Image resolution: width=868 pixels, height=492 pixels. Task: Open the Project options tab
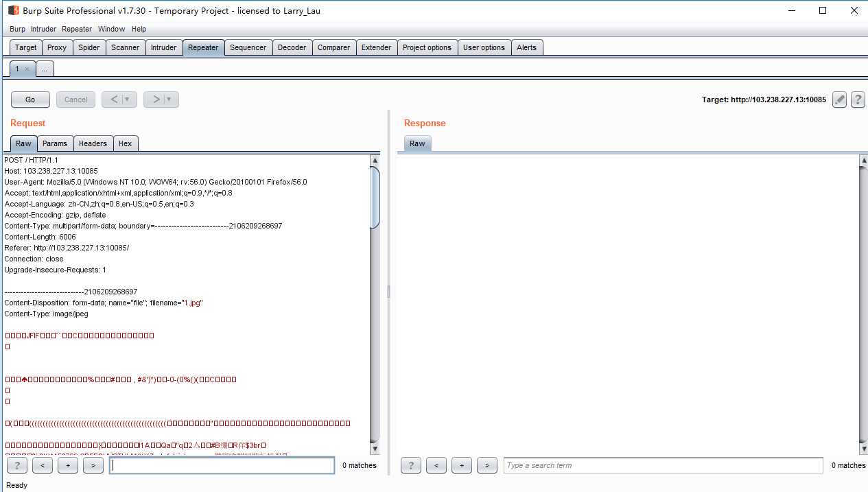coord(427,47)
